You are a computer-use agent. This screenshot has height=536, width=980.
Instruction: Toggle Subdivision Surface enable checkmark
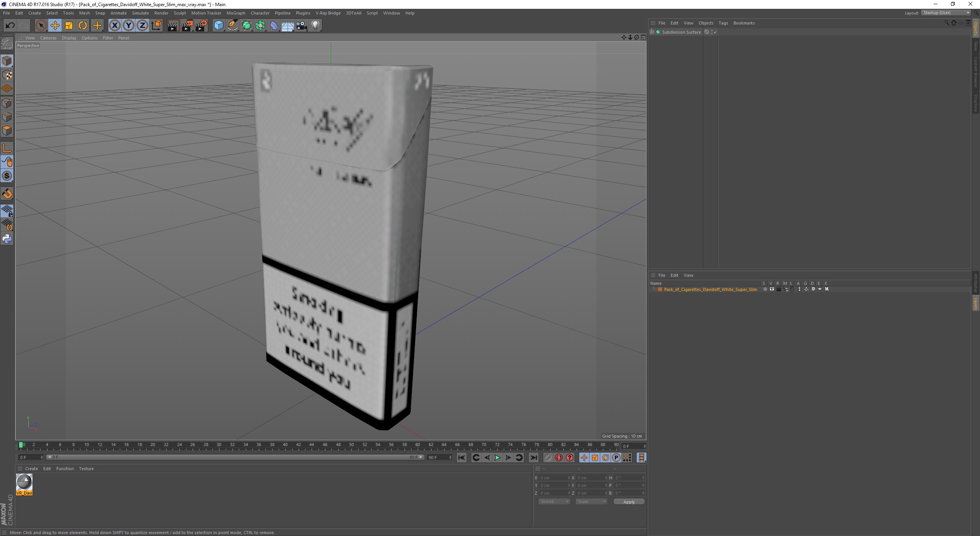coord(715,33)
